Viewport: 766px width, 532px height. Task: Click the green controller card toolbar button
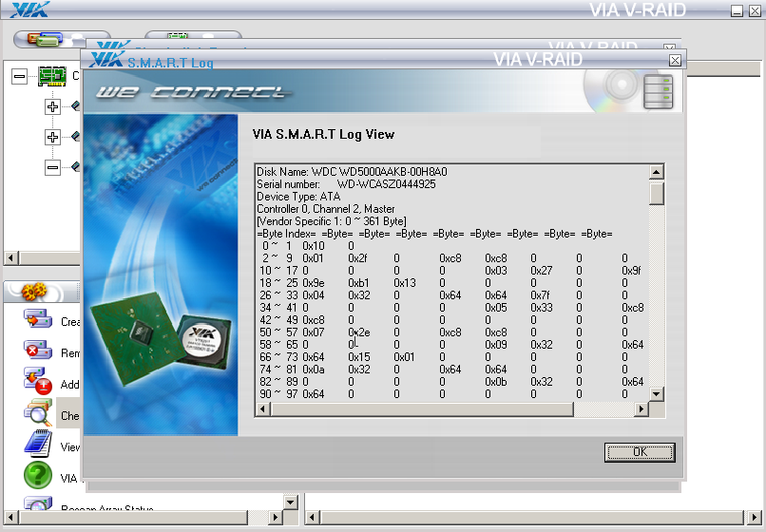pyautogui.click(x=178, y=36)
